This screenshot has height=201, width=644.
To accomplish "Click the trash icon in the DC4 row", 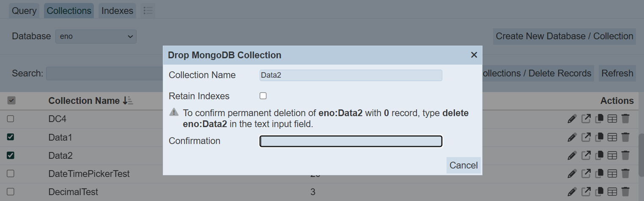I will 625,119.
